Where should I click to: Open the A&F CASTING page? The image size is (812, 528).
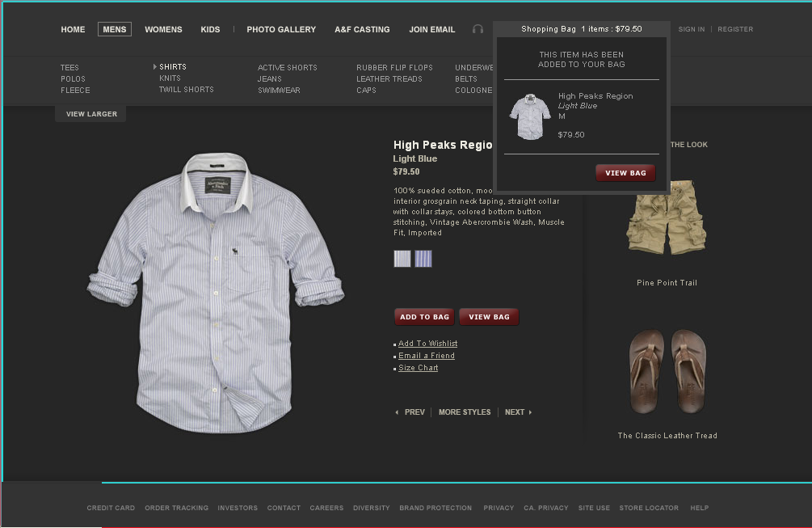click(362, 30)
